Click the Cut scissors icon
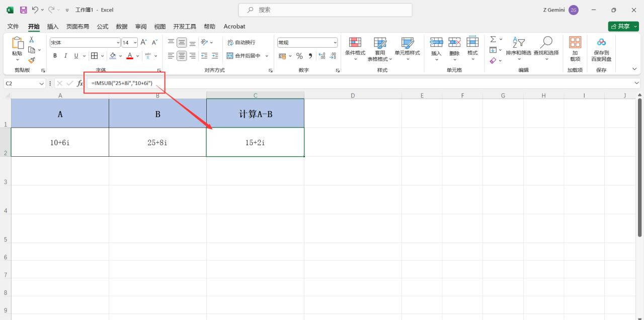This screenshot has width=644, height=320. [x=32, y=40]
